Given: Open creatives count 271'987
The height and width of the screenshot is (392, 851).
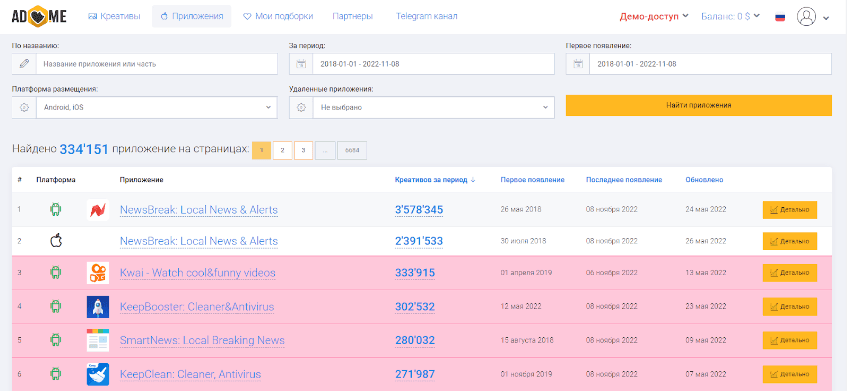Looking at the screenshot, I should coord(415,375).
